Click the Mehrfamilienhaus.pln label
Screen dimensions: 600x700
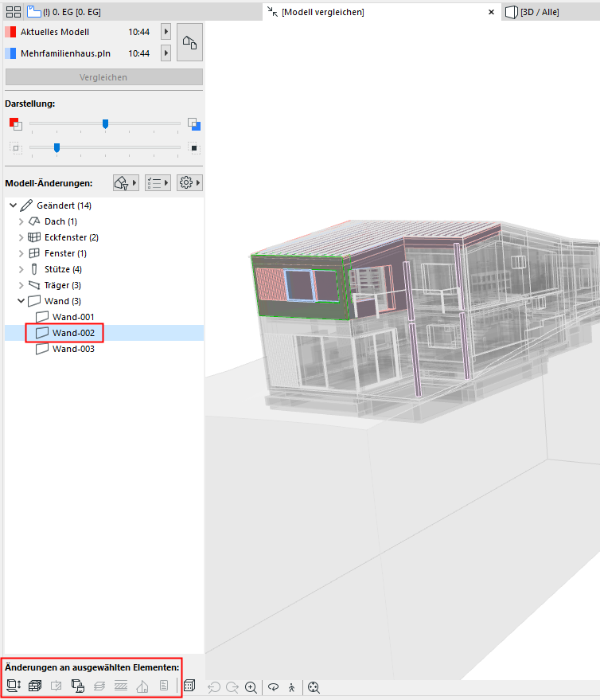coord(65,53)
